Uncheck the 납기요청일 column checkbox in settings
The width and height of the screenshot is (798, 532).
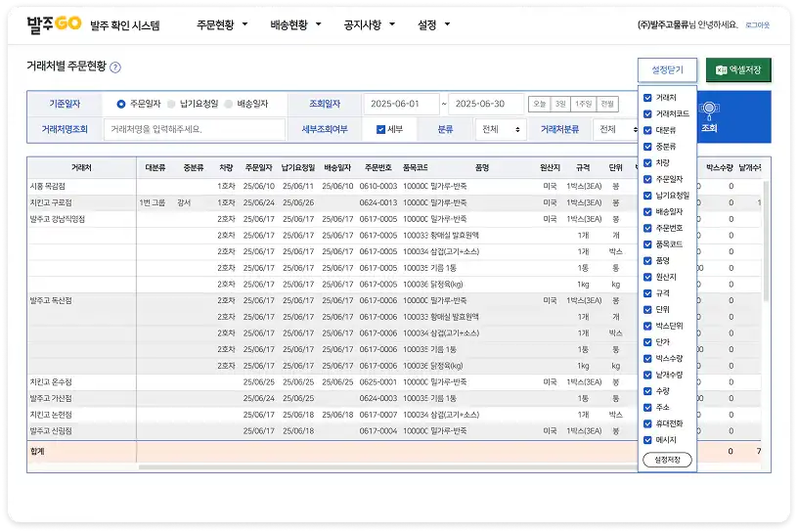[x=647, y=196]
